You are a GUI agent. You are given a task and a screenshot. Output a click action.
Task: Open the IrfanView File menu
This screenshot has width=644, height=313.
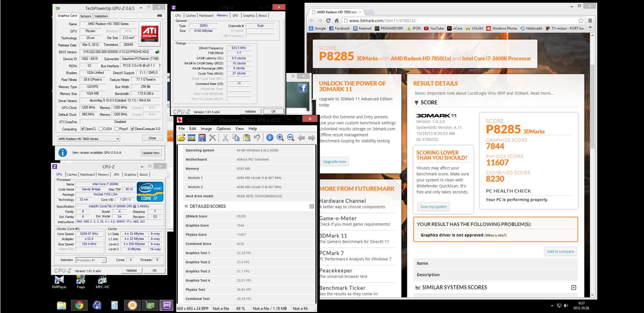(182, 129)
